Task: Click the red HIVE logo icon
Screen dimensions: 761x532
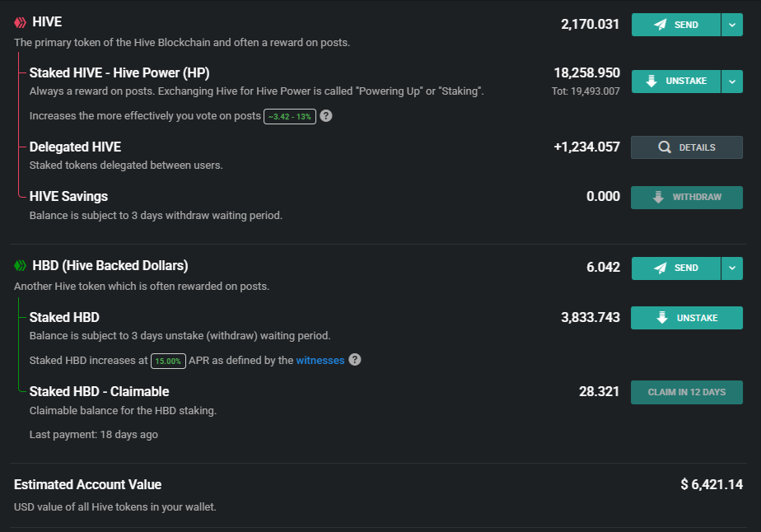Action: [x=21, y=22]
